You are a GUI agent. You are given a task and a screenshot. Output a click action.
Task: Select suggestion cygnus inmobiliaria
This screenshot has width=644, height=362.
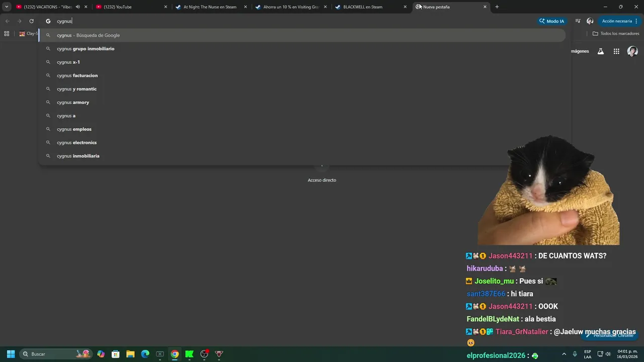tap(302, 156)
